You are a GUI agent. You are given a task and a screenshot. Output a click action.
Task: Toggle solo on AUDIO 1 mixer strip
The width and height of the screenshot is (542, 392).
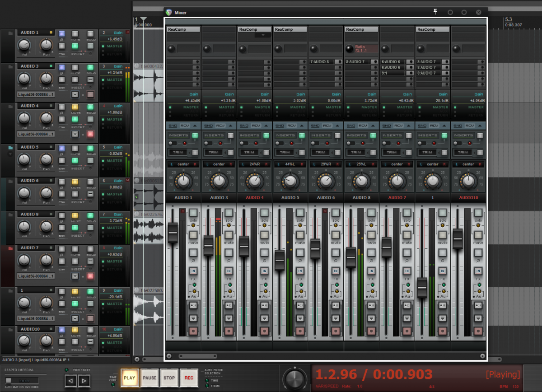(193, 213)
